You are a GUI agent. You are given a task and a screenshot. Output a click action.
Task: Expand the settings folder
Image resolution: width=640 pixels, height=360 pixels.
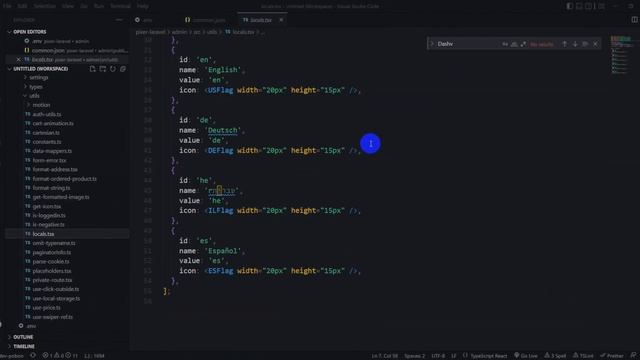39,77
